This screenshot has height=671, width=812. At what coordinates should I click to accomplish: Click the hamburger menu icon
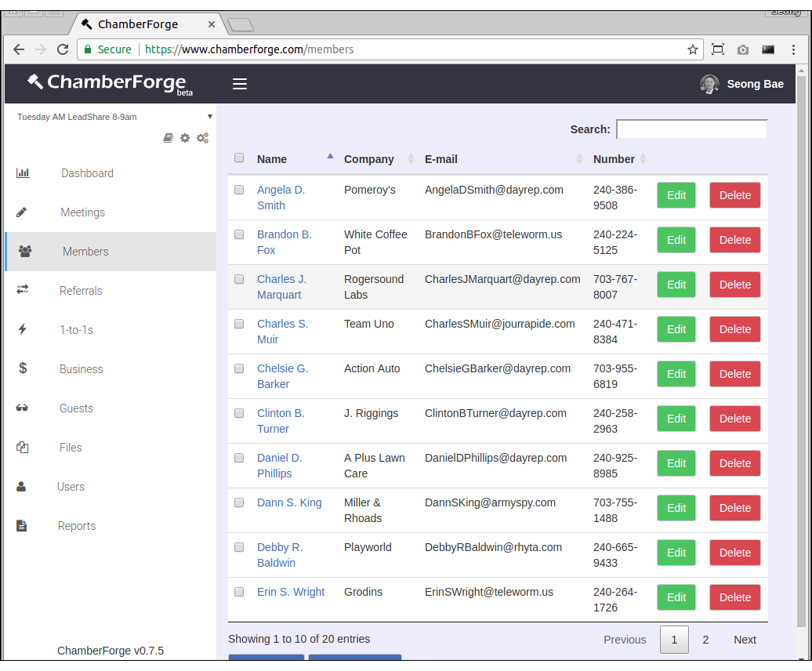click(240, 84)
